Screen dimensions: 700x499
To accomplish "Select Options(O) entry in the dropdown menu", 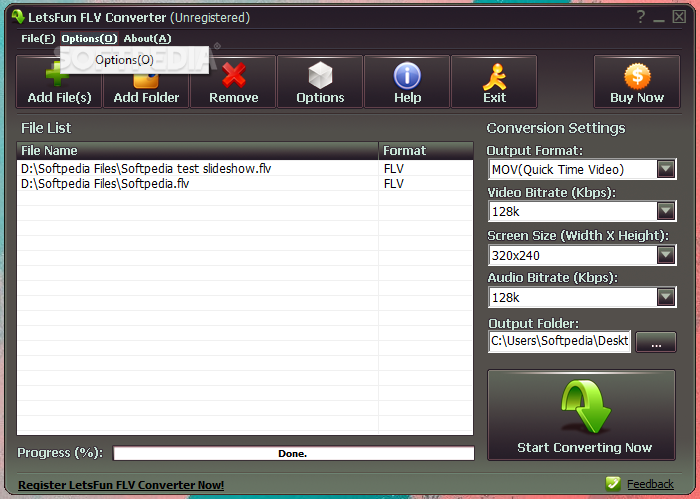I will pyautogui.click(x=134, y=60).
